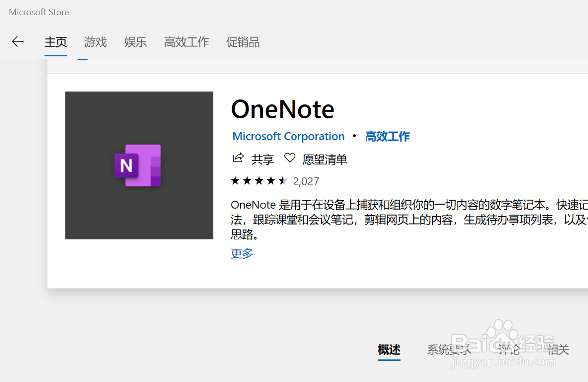Click the wishlist heart icon

point(290,158)
